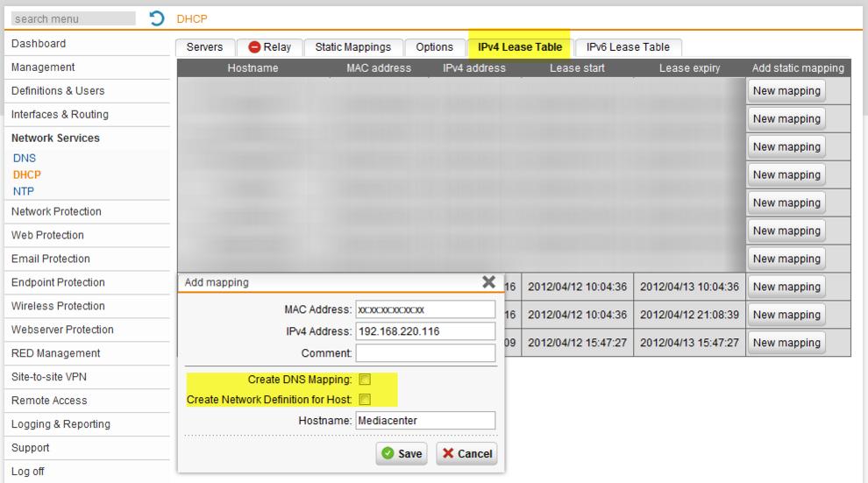
Task: Click the Hostname field containing Mediacenter
Action: [x=425, y=421]
